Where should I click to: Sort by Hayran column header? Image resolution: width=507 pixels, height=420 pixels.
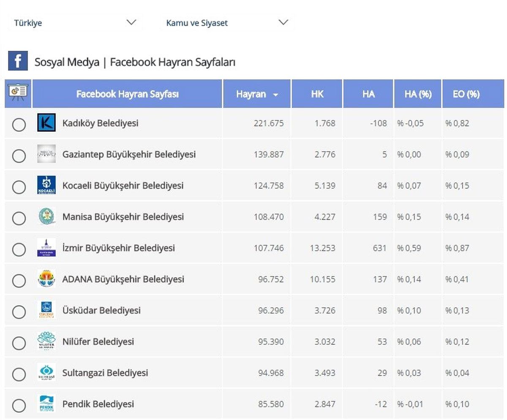(257, 94)
